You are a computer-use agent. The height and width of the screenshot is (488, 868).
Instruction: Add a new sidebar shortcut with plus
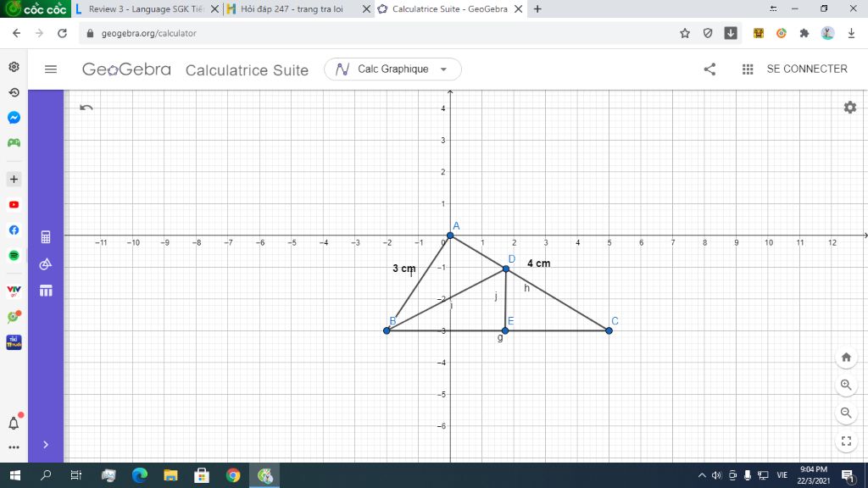14,180
